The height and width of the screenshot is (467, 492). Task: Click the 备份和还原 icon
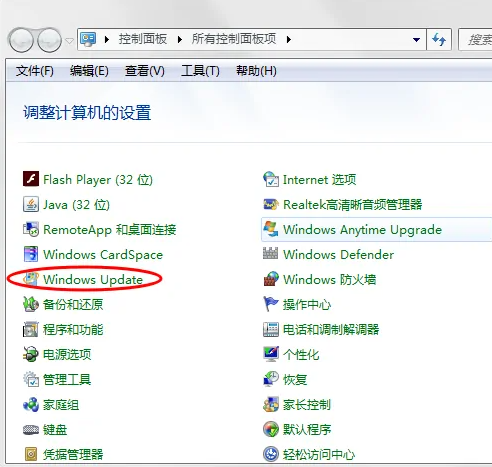tap(31, 304)
